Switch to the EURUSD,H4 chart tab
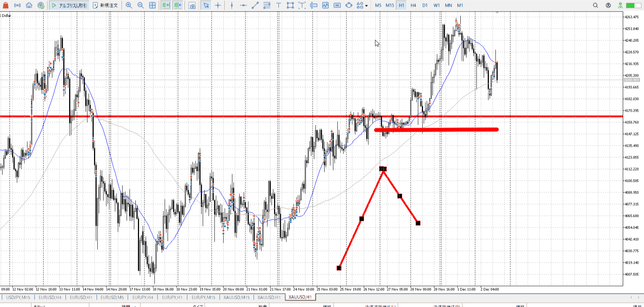Screen dimensions: 644x307 (50, 297)
